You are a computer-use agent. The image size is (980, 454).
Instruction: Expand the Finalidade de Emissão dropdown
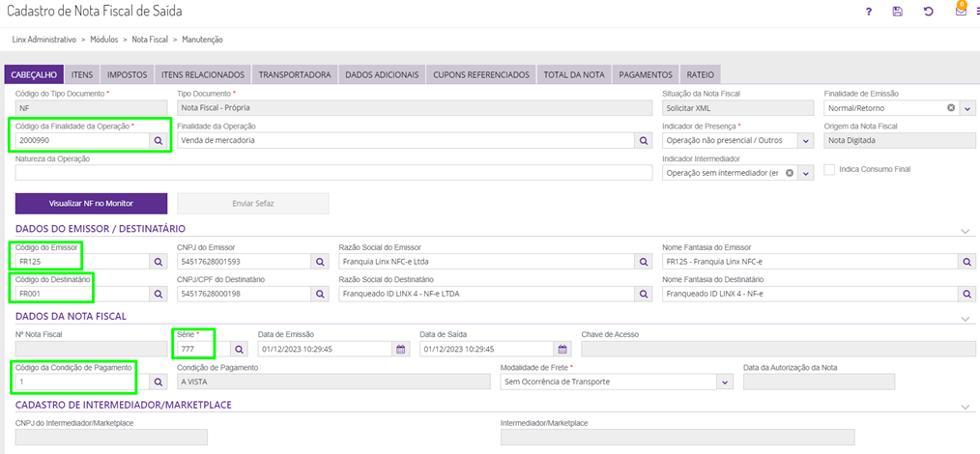click(x=967, y=108)
